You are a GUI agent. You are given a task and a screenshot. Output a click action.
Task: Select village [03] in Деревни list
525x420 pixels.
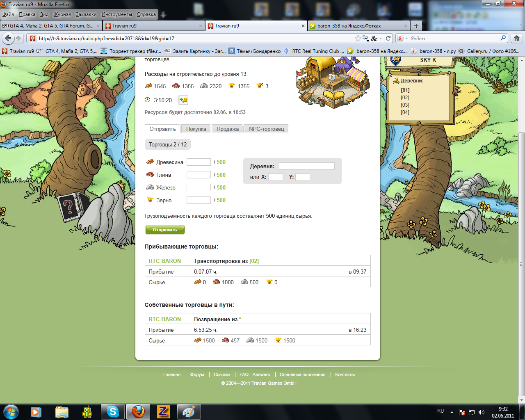[x=405, y=105]
